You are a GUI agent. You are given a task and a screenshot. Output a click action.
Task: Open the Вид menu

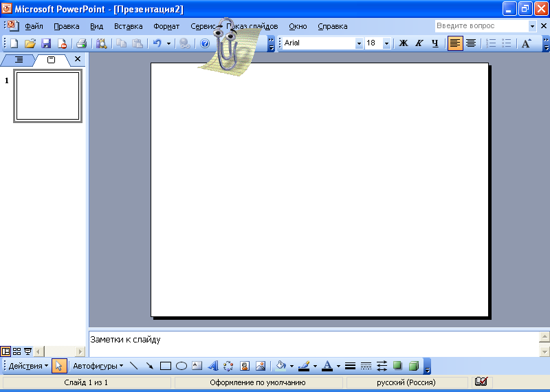96,26
